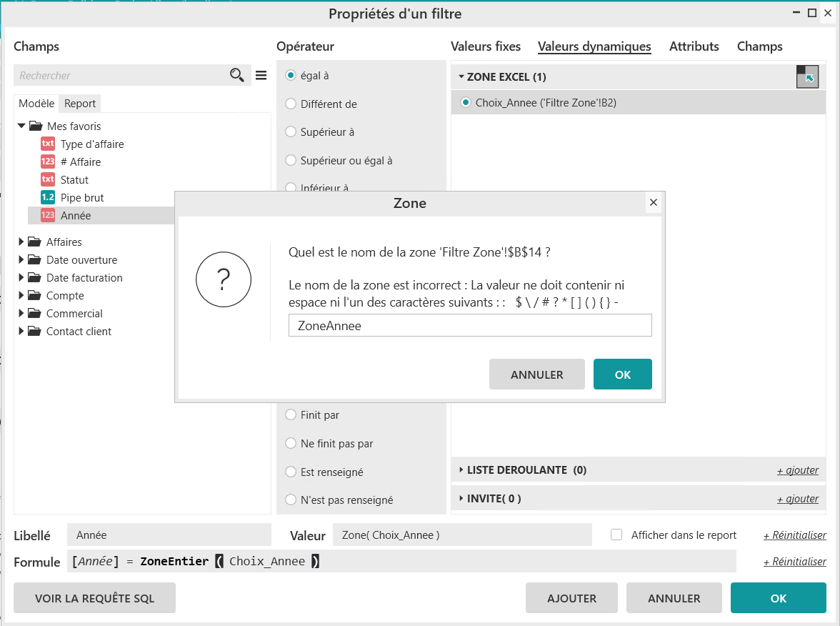This screenshot has width=840, height=626.
Task: Select the "Différent de" operator
Action: (x=291, y=104)
